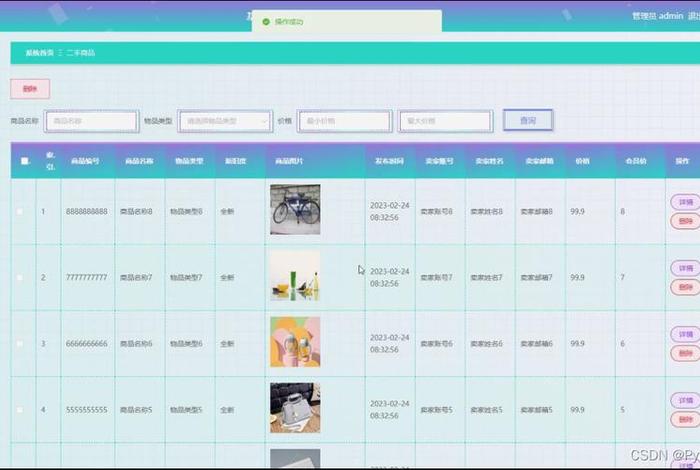Viewport: 700px width, 470px height.
Task: Select the product number 7777777777 cell
Action: point(87,278)
